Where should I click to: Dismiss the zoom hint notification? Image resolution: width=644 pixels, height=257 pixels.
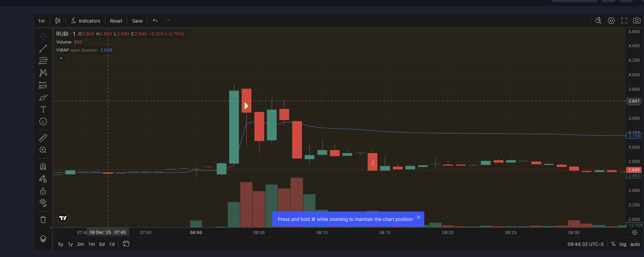(x=418, y=218)
